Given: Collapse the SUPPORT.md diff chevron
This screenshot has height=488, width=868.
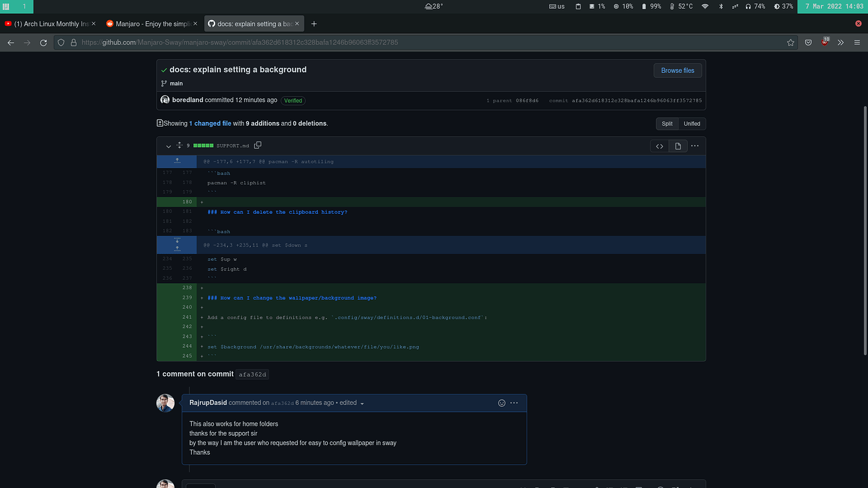Looking at the screenshot, I should coord(168,145).
